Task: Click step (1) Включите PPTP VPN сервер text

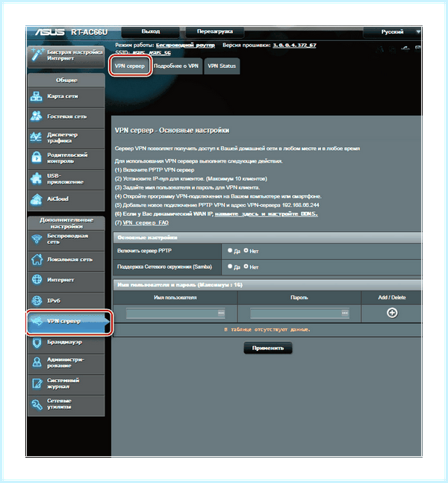Action: pos(155,170)
